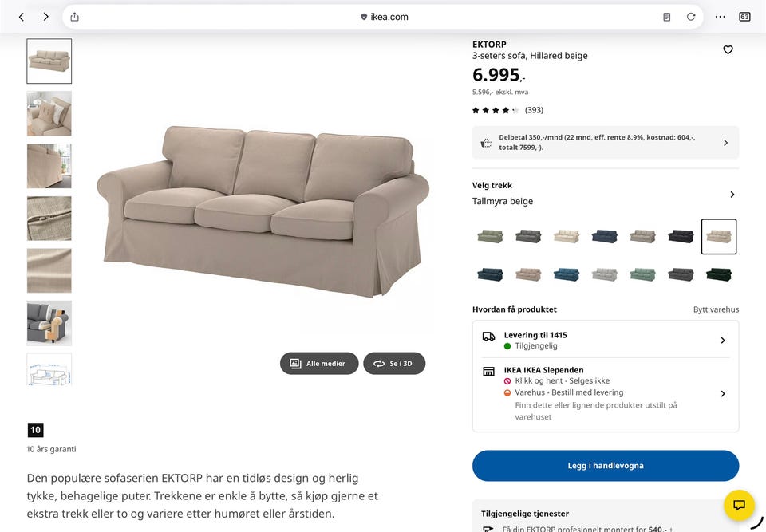Screen dimensions: 766x532
Task: Open Safari reader view icon
Action: (x=667, y=17)
